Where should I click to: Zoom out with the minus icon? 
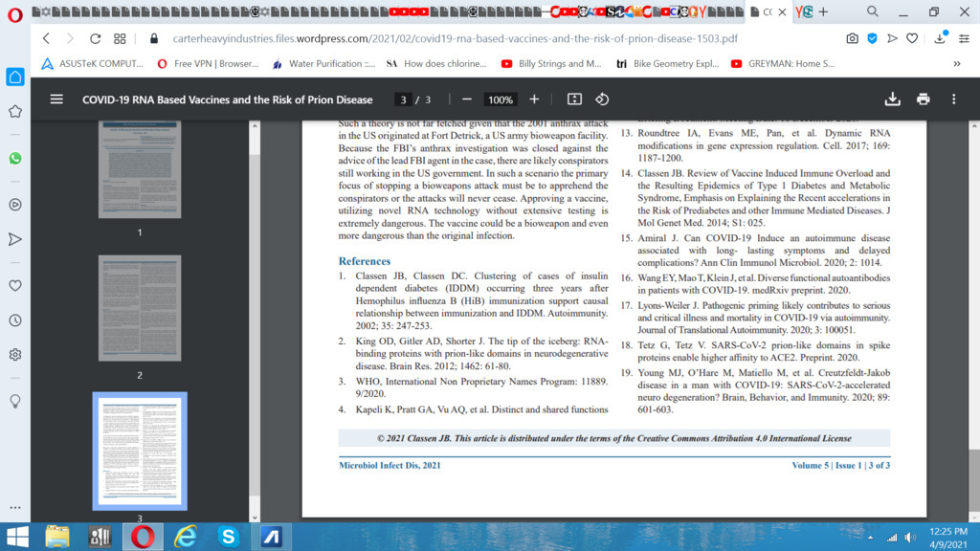[x=467, y=99]
